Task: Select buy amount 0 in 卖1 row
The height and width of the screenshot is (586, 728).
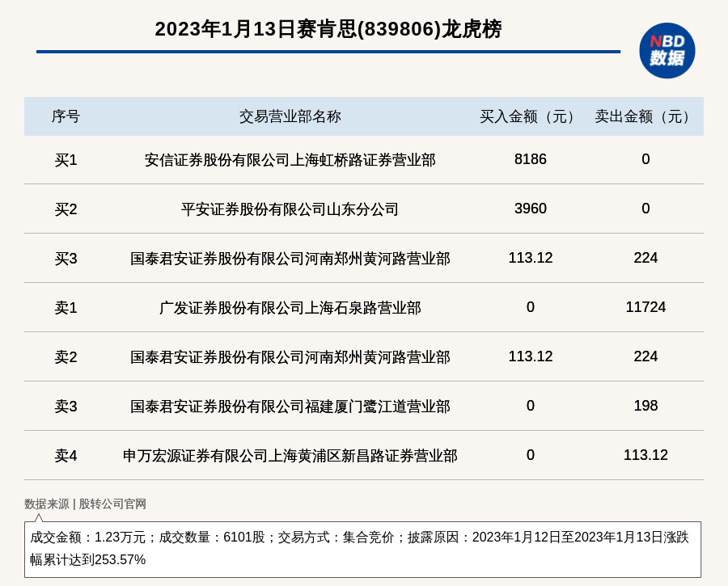Action: (530, 306)
